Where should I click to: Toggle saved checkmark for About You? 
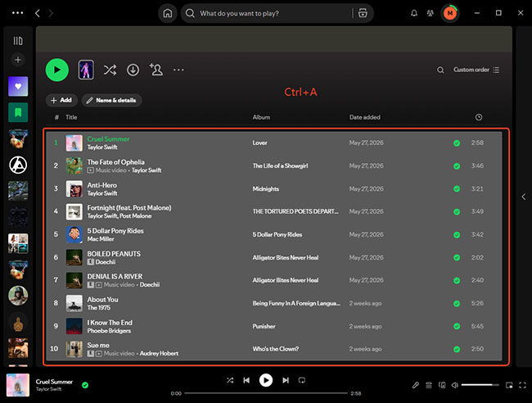457,304
